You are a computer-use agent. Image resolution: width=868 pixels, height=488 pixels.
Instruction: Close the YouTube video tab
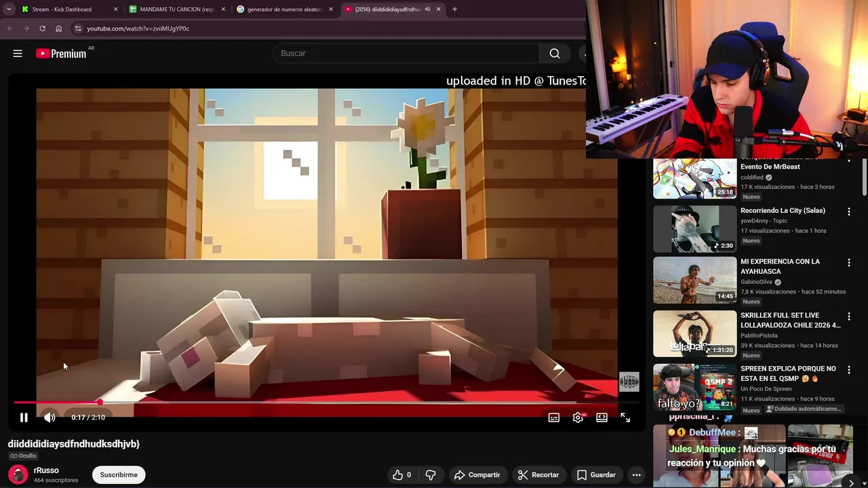(438, 9)
